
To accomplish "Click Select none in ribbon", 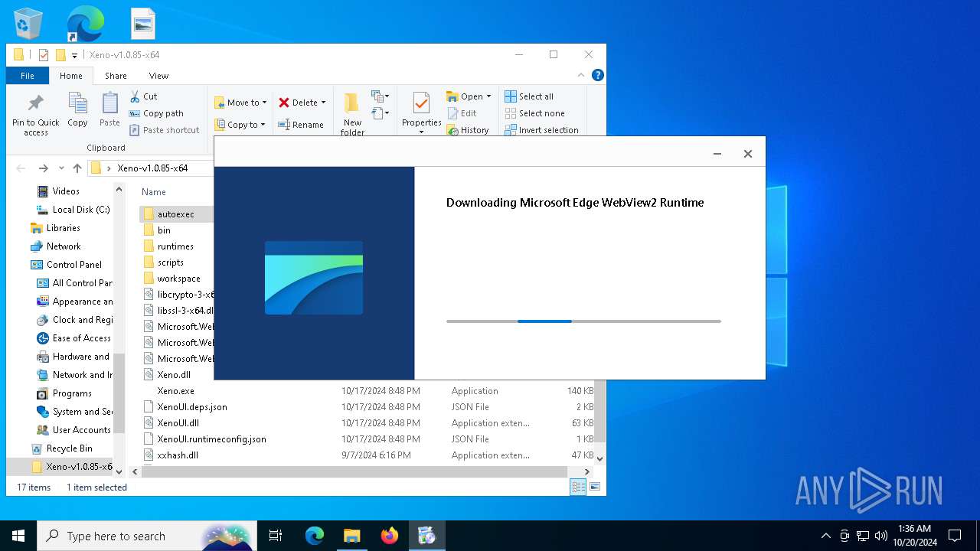I will pyautogui.click(x=534, y=113).
